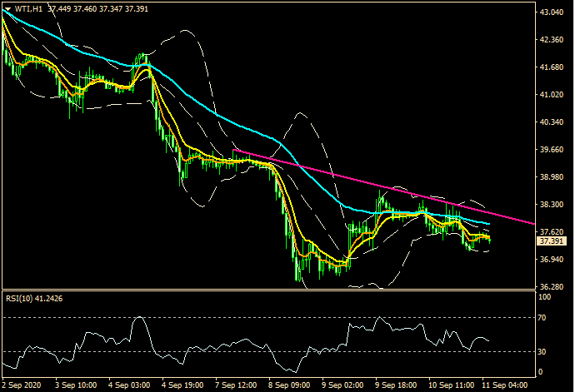
Task: Click the 41.680 price axis label
Action: pos(551,68)
